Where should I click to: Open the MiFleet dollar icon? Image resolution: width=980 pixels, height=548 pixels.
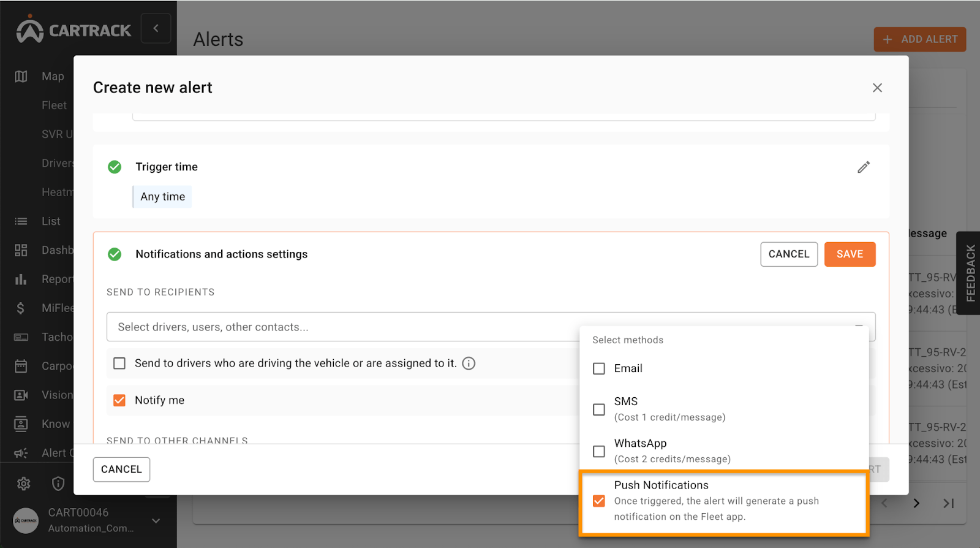click(x=21, y=308)
